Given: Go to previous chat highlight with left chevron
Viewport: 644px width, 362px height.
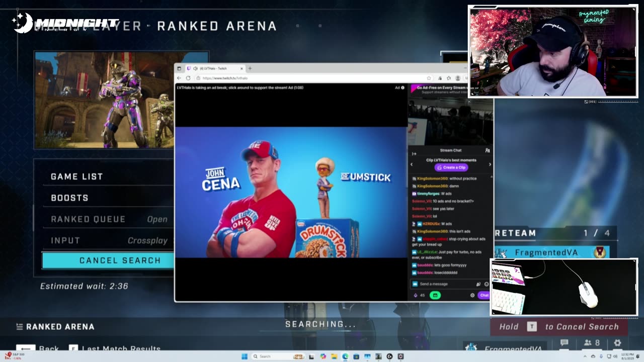Looking at the screenshot, I should (412, 164).
